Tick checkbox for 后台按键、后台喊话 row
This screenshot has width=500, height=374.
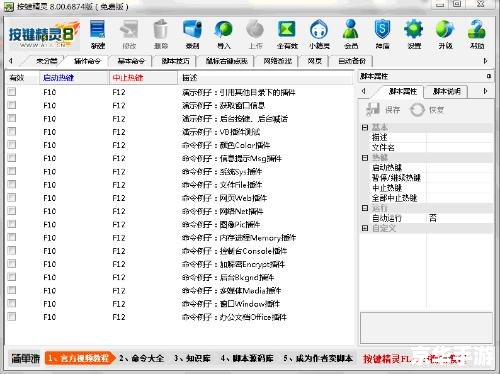tap(12, 118)
